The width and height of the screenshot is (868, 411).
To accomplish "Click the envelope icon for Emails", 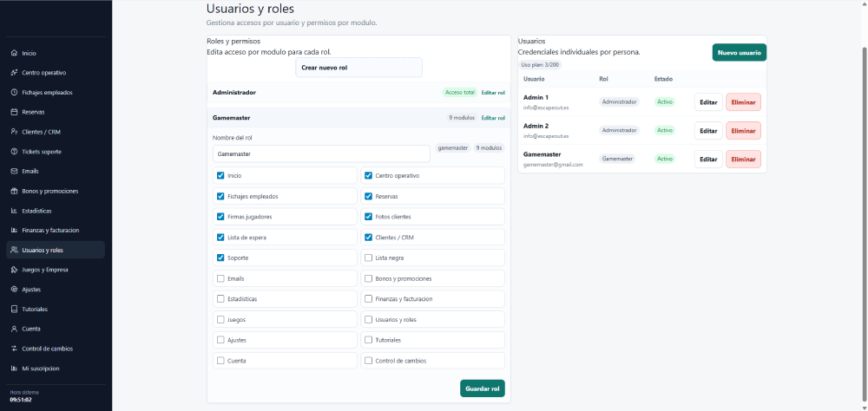I will 15,171.
